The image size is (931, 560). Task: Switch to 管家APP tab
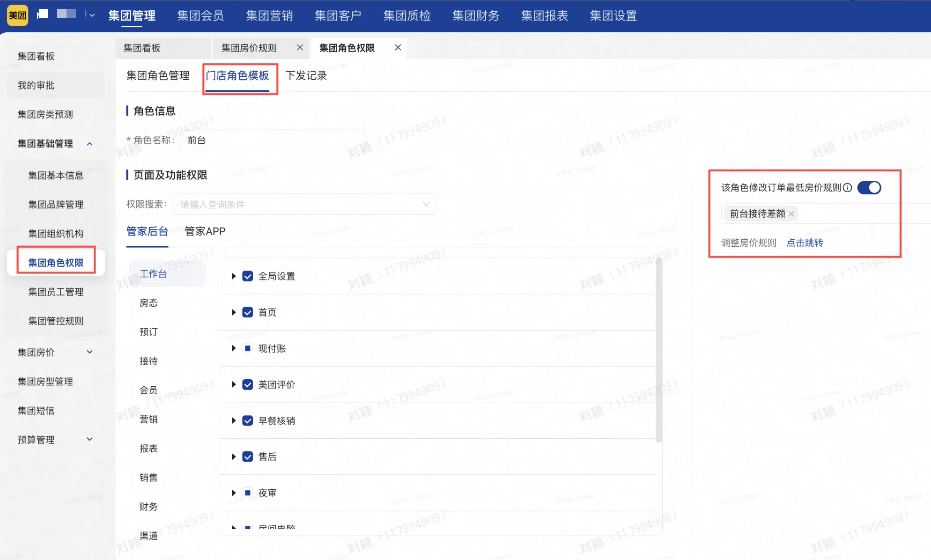[x=205, y=231]
